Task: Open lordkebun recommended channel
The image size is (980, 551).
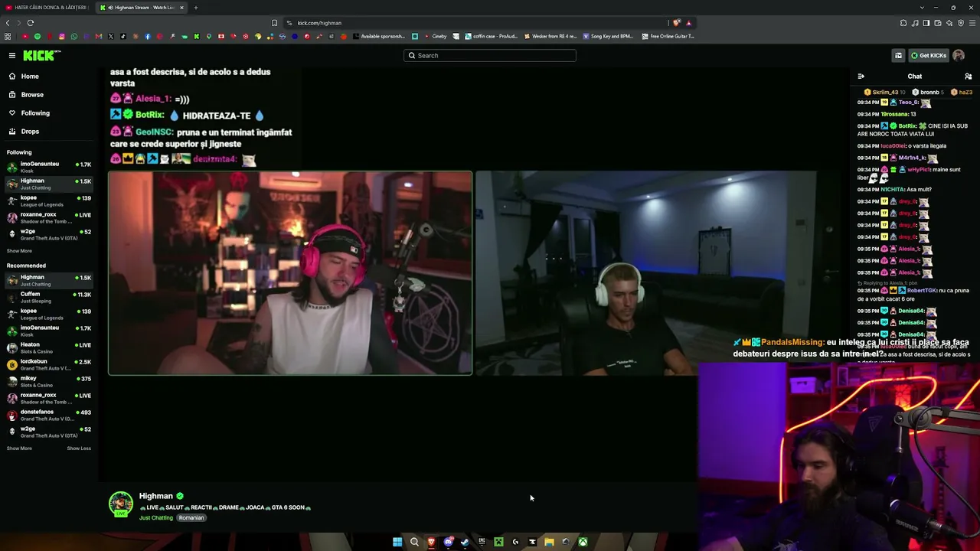Action: [x=47, y=364]
